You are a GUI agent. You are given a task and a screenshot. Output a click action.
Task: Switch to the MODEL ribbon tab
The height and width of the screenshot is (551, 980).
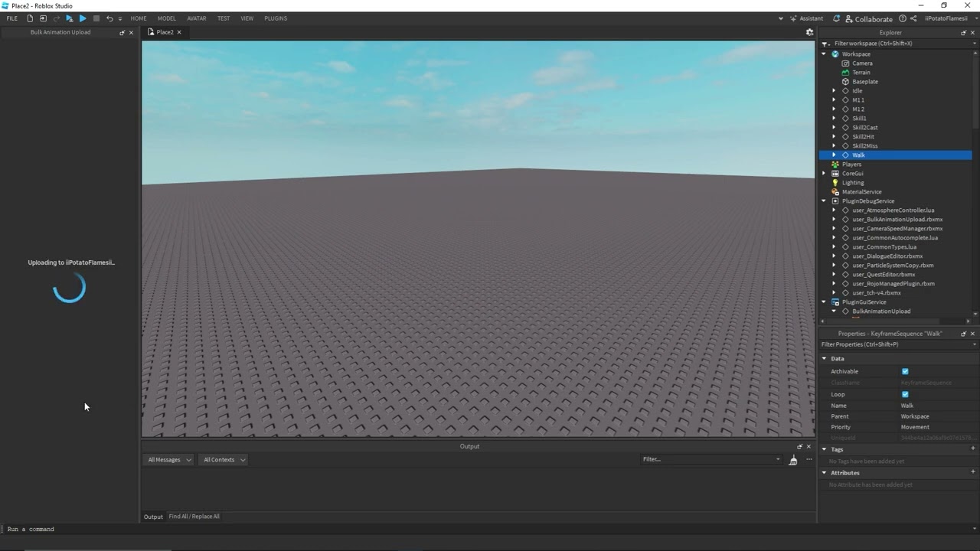click(x=166, y=18)
